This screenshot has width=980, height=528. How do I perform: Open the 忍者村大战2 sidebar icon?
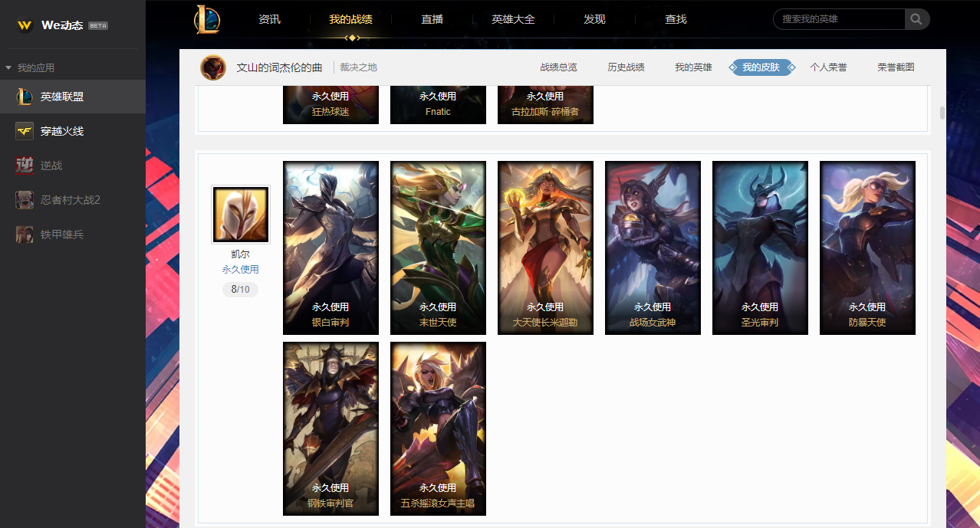coord(25,200)
